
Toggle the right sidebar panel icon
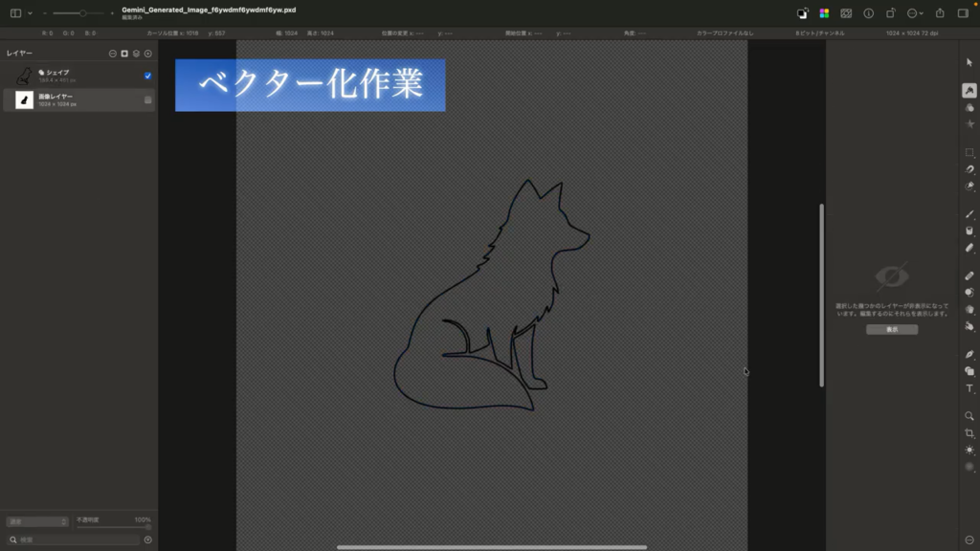pyautogui.click(x=963, y=13)
